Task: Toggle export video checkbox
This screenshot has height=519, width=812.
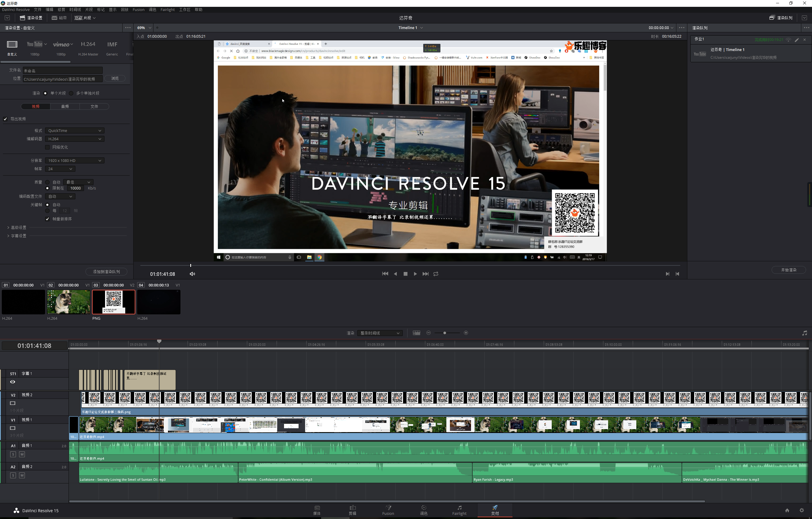Action: (x=5, y=119)
